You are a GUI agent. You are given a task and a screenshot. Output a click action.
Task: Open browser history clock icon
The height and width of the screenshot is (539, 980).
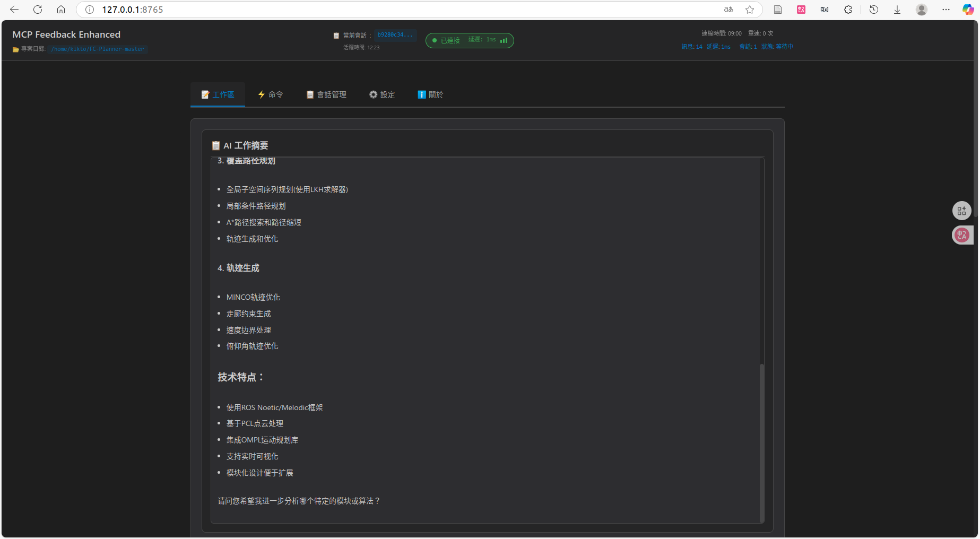[874, 10]
